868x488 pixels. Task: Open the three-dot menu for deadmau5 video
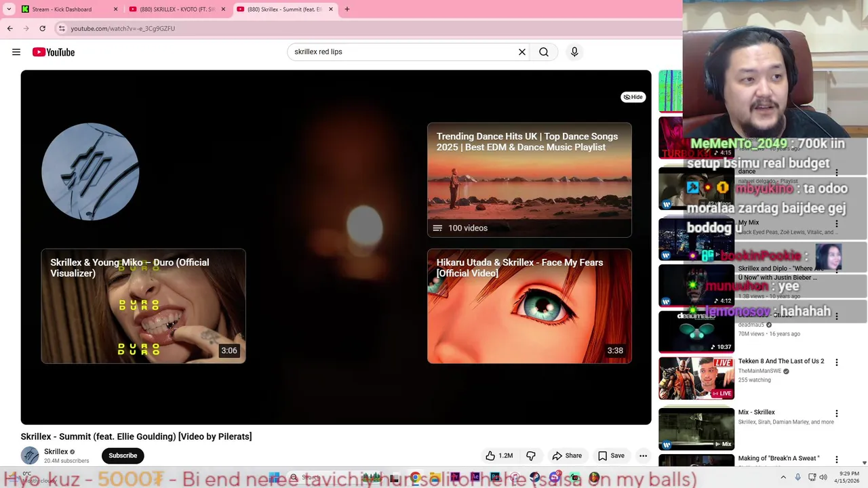click(x=836, y=316)
